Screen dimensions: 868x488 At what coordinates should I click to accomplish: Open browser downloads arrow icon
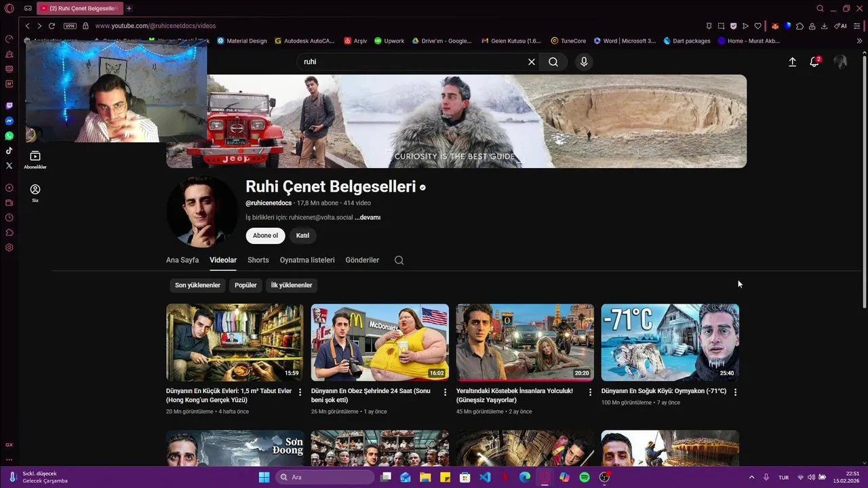(824, 26)
